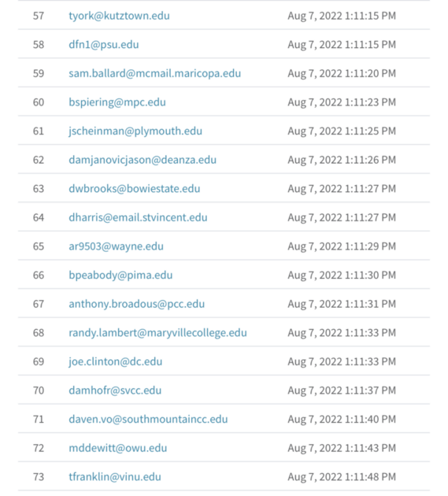Click anthony.broadous@pcc.edu email link
This screenshot has height=496, width=448.
(137, 304)
